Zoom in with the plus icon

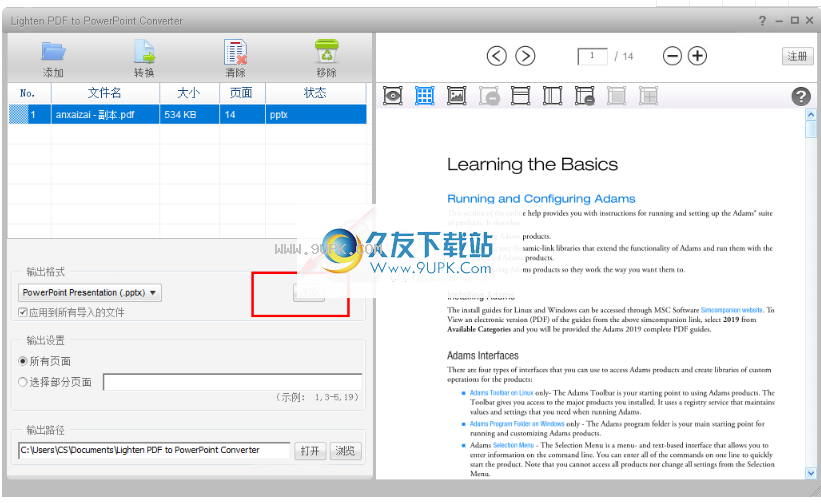tap(697, 56)
